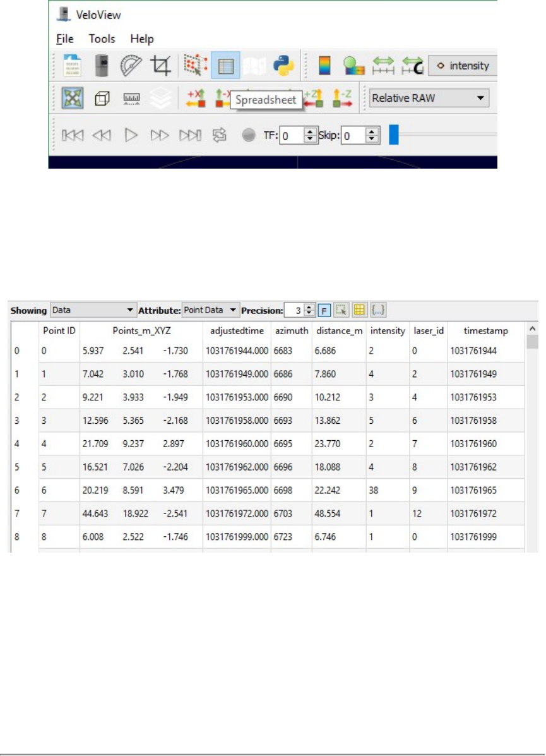
Task: Sort by adjustedtime column header
Action: [237, 331]
